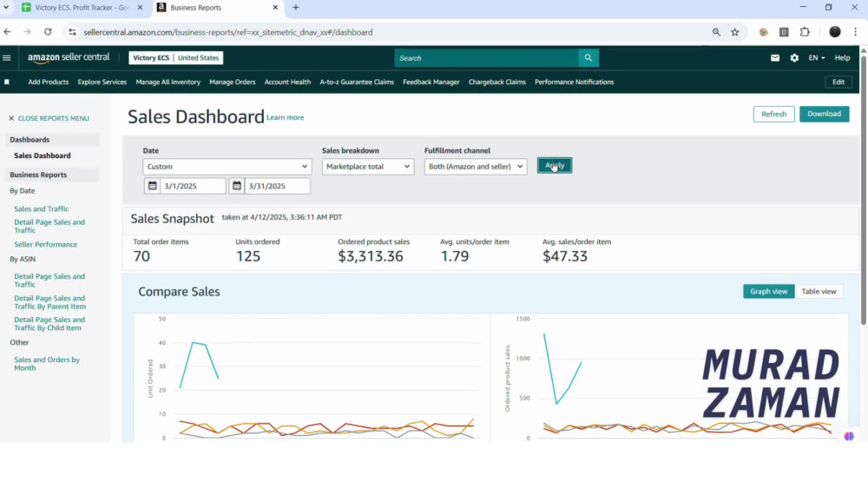
Task: Open the Sales breakdown dropdown
Action: pos(367,167)
